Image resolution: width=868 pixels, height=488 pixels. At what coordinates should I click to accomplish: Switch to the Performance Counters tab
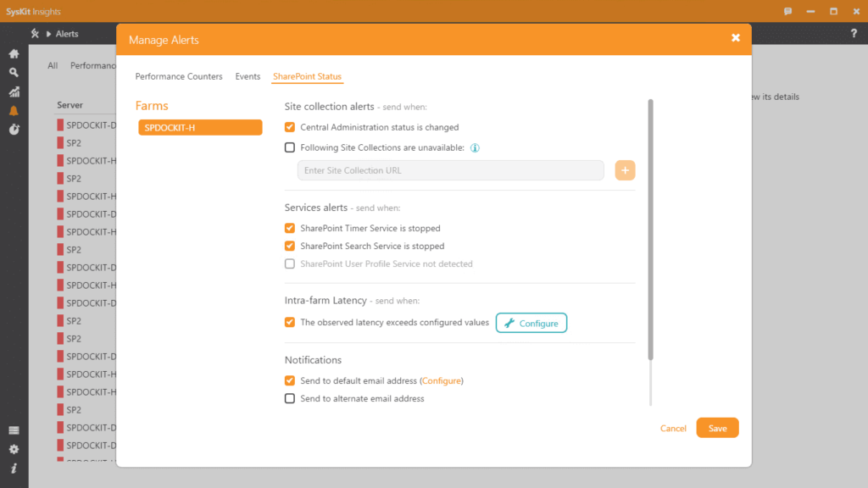tap(179, 76)
